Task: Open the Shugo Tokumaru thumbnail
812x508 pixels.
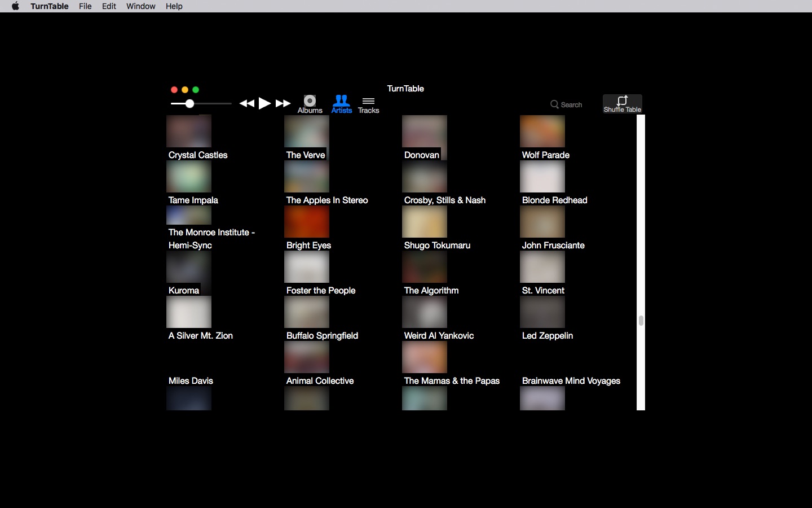Action: pos(425,221)
